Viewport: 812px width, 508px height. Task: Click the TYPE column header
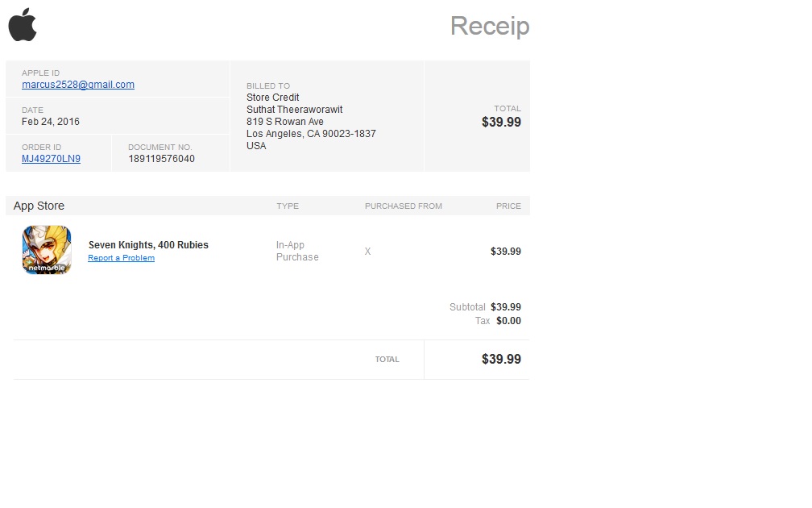(288, 206)
